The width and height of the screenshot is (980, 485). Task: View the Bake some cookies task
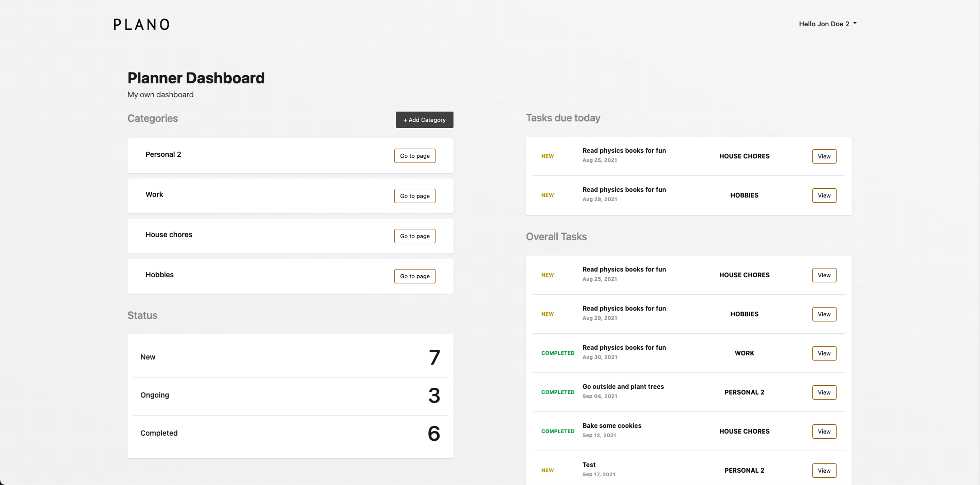click(x=824, y=431)
